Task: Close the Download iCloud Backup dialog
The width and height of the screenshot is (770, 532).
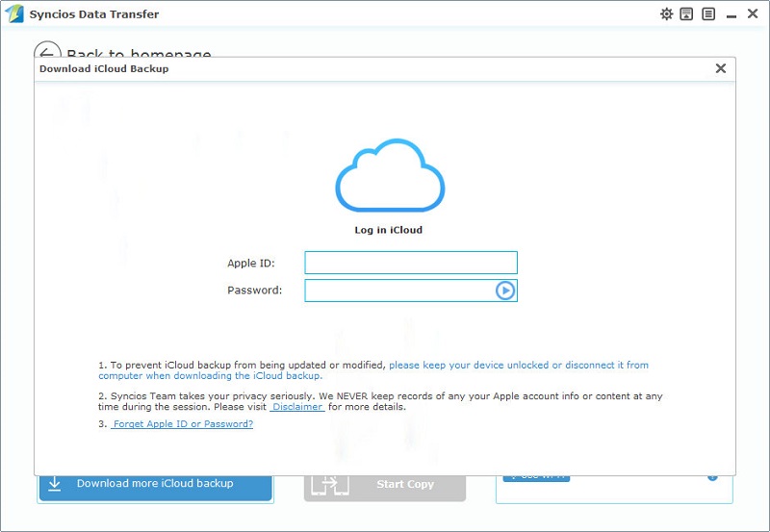Action: (x=720, y=68)
